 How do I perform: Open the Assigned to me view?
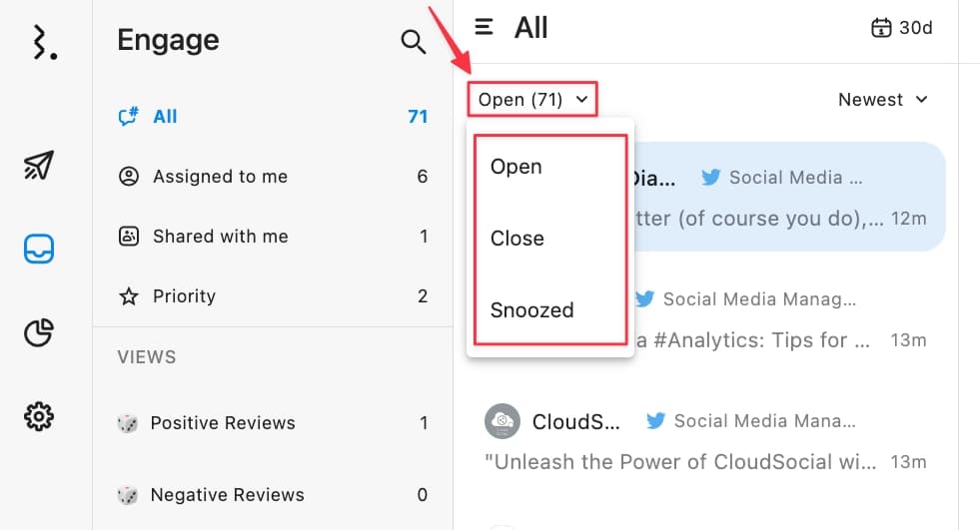(x=220, y=177)
